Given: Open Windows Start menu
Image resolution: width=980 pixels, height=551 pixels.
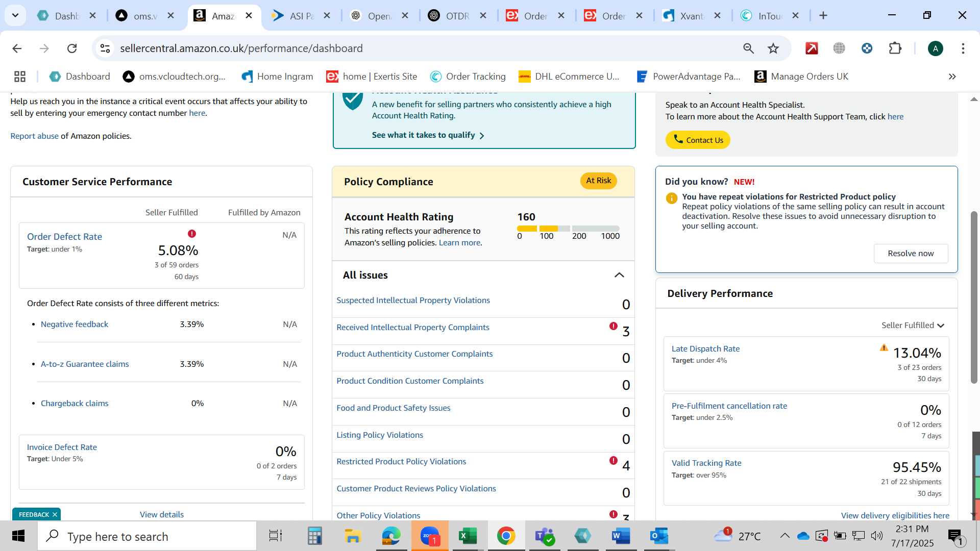Looking at the screenshot, I should point(18,536).
